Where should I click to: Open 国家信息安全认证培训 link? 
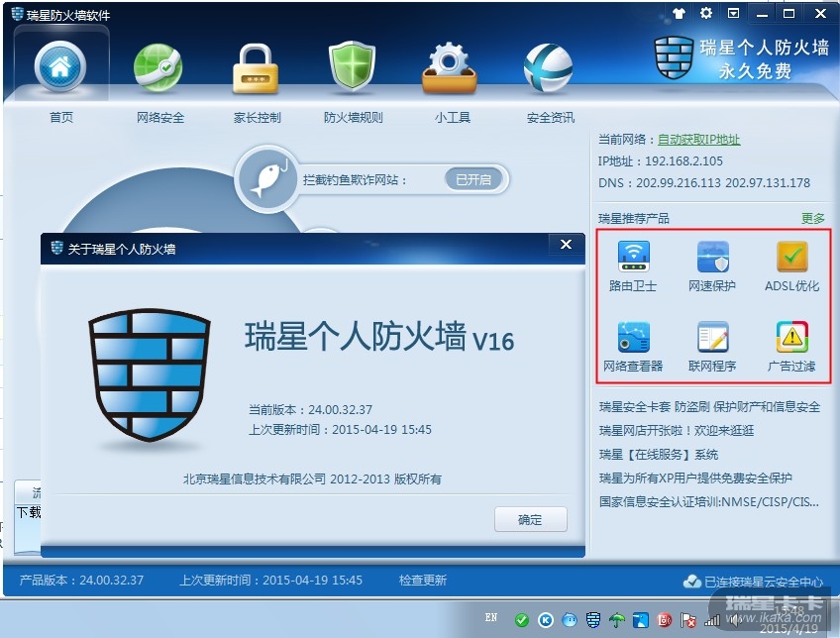click(x=709, y=502)
